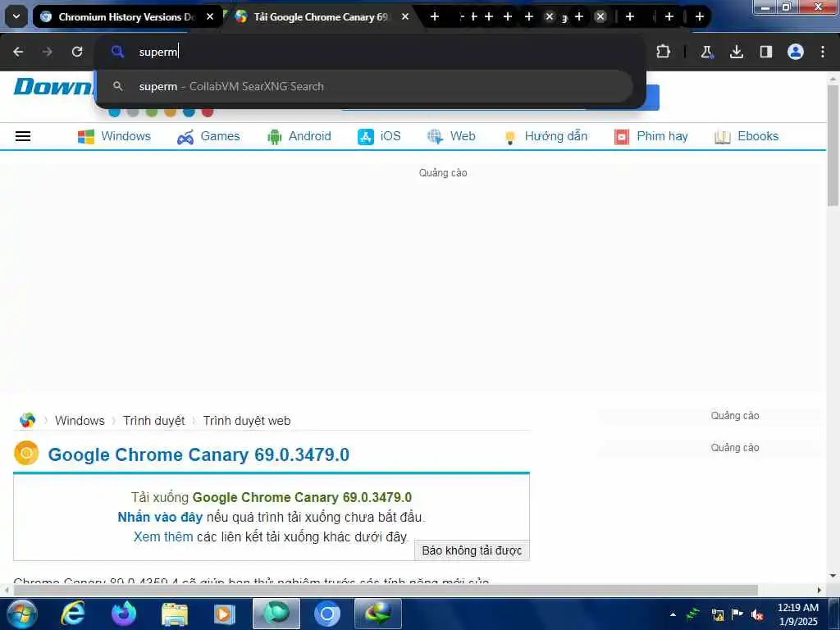Go back with the browser back arrow

18,52
